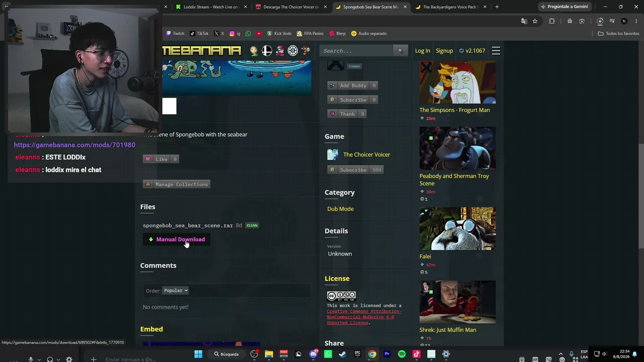Open the comments Order dropdown
This screenshot has width=644, height=362.
tap(176, 291)
